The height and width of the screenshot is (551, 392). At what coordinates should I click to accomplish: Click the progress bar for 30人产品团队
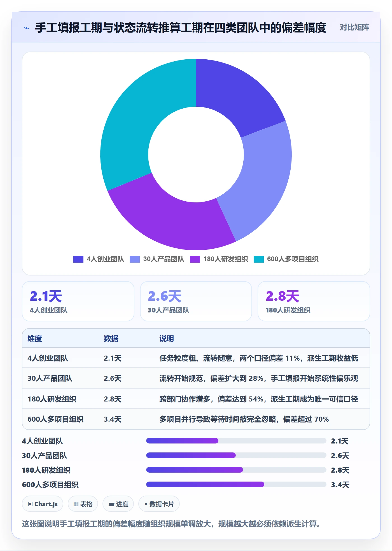(236, 455)
